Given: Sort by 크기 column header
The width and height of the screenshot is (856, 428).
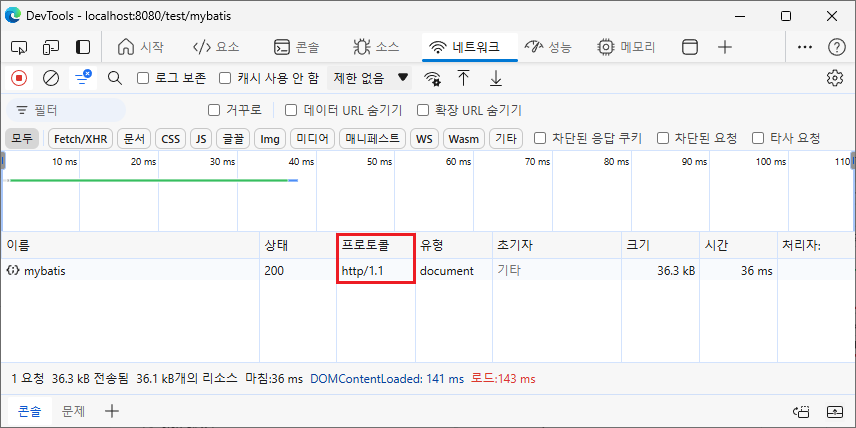Looking at the screenshot, I should (661, 245).
